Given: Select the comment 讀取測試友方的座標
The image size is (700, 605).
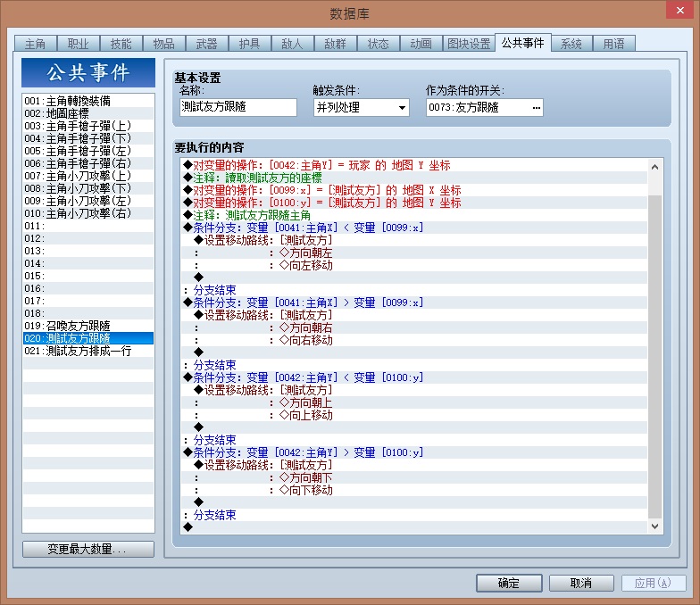Looking at the screenshot, I should tap(414, 178).
